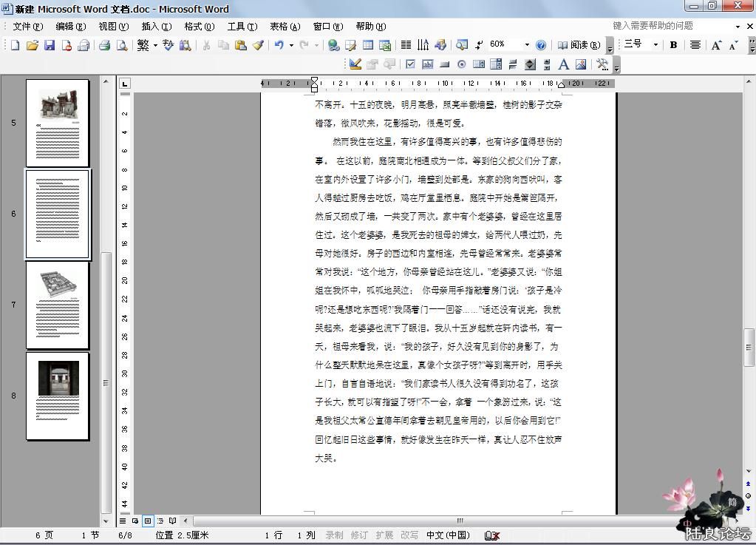This screenshot has width=756, height=545.
Task: Select the page 7 thumbnail
Action: point(58,305)
